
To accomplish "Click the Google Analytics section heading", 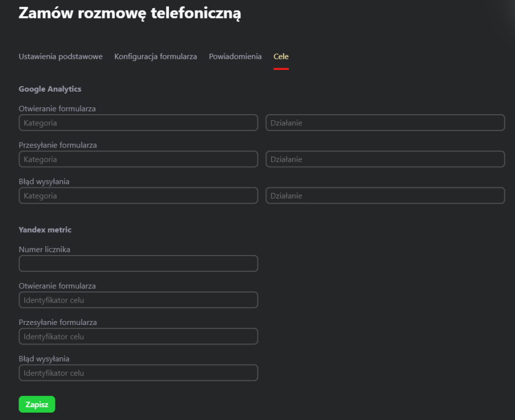I will point(50,88).
